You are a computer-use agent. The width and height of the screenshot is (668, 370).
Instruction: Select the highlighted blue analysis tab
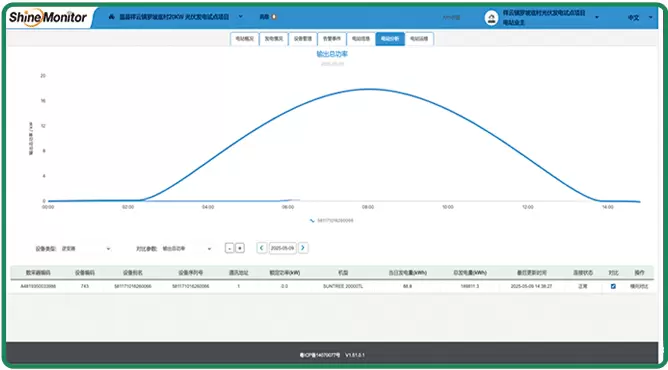[390, 39]
